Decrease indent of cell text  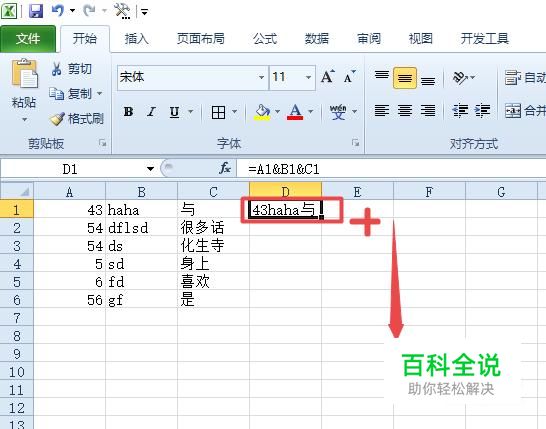460,111
